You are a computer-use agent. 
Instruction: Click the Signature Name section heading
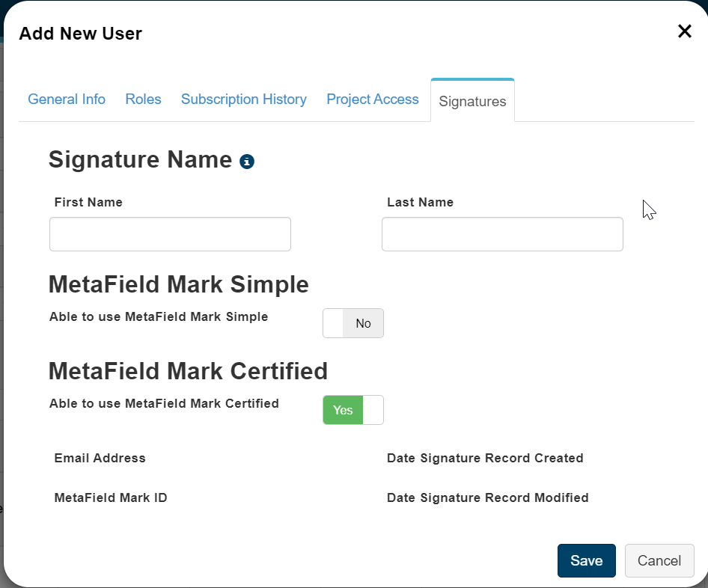(x=140, y=159)
